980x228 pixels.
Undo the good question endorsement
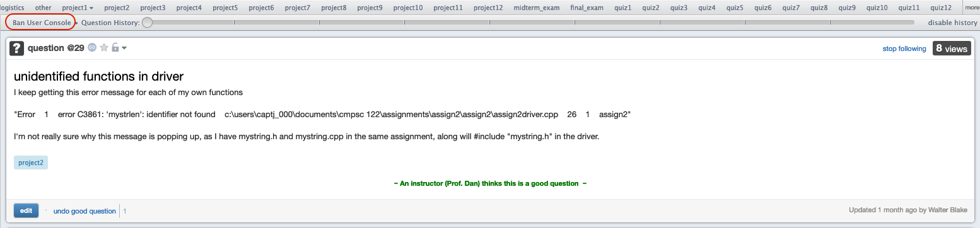point(85,211)
